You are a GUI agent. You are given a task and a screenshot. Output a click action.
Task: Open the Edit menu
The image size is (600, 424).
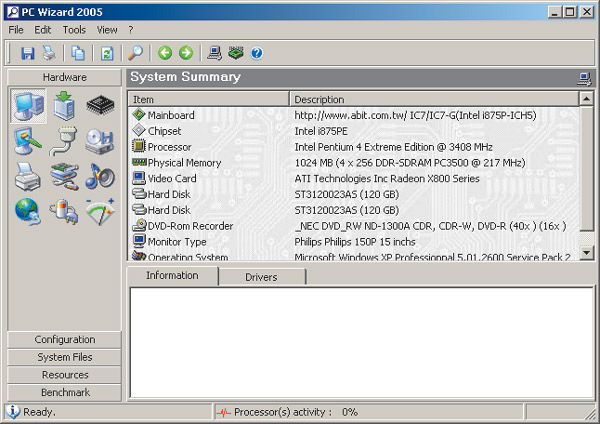tap(42, 30)
